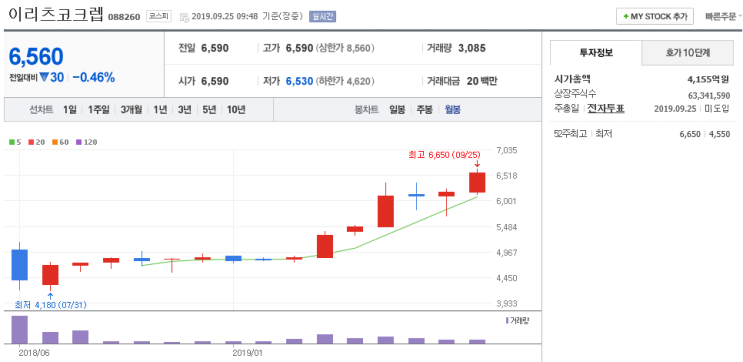Click the stock name 이리츠코크렙

[55, 15]
